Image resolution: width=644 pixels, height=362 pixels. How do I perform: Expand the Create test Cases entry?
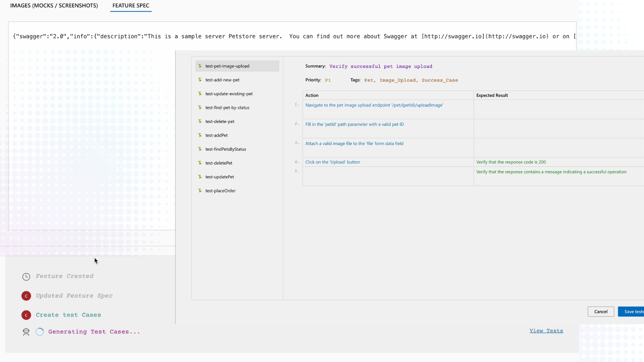(68, 314)
